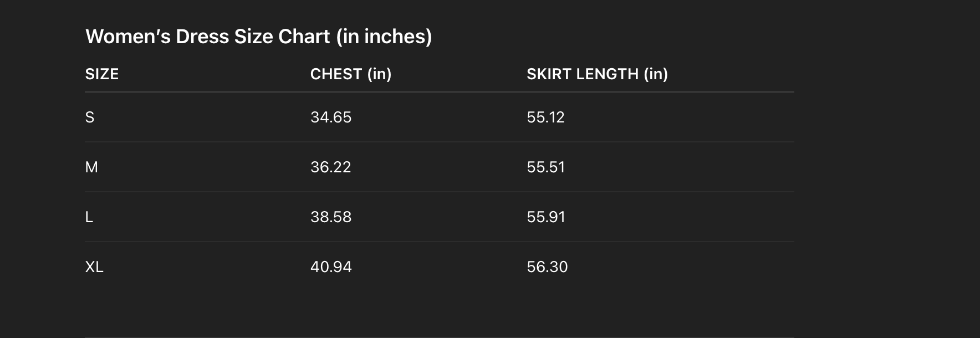This screenshot has width=980, height=338.
Task: Click chest value 38.58 for size L
Action: [331, 217]
